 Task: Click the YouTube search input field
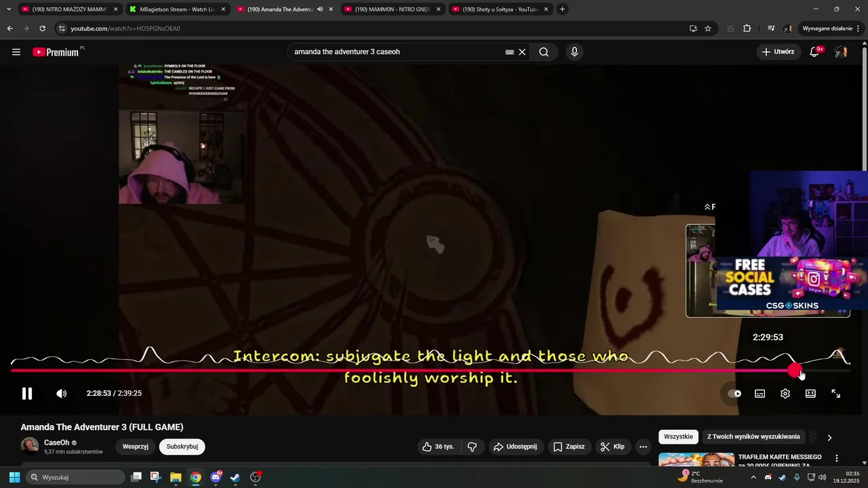397,52
